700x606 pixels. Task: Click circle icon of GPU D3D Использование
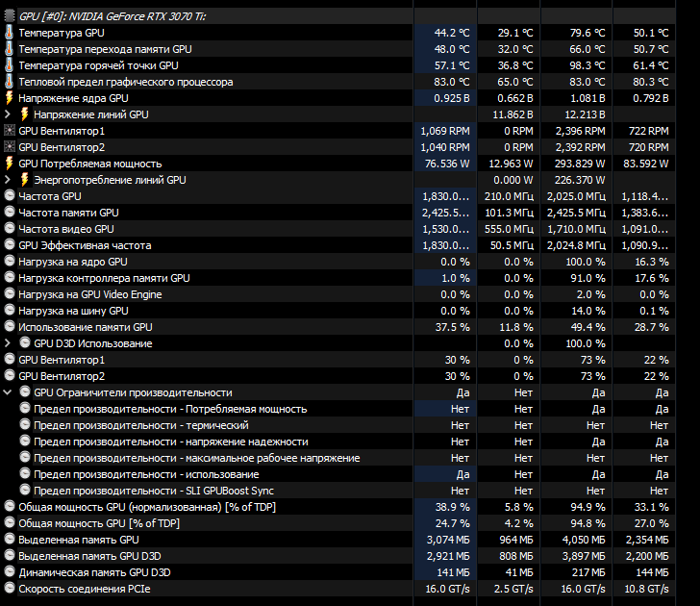pos(25,343)
